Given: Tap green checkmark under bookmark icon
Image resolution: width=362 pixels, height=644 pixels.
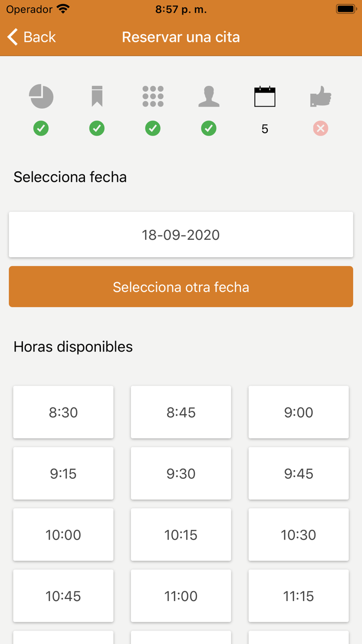Looking at the screenshot, I should pos(97,128).
